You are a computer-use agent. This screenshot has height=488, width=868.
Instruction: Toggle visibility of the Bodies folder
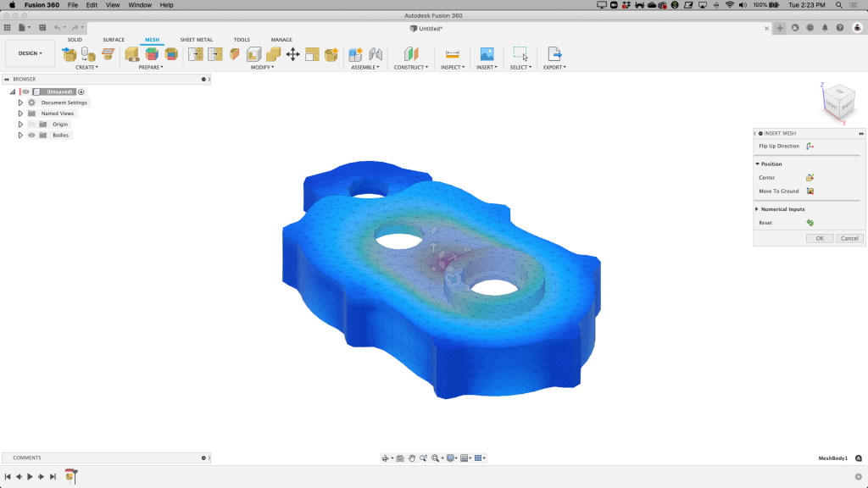(32, 135)
